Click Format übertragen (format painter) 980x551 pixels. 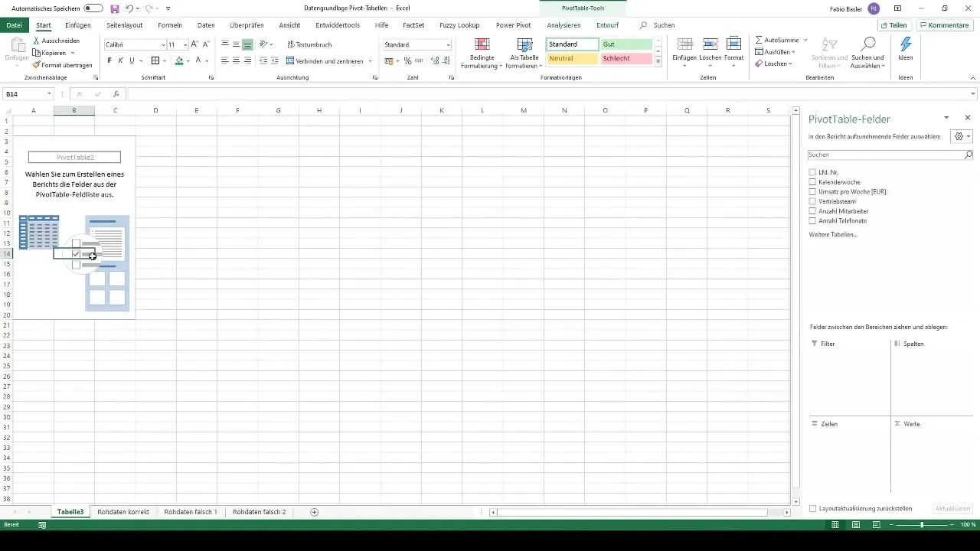(x=62, y=65)
